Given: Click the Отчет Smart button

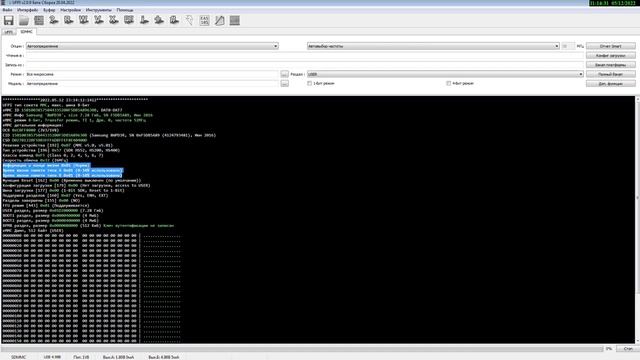Looking at the screenshot, I should (611, 46).
